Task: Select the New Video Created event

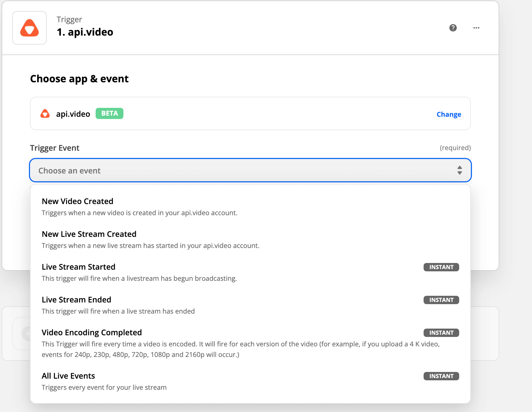Action: coord(78,201)
